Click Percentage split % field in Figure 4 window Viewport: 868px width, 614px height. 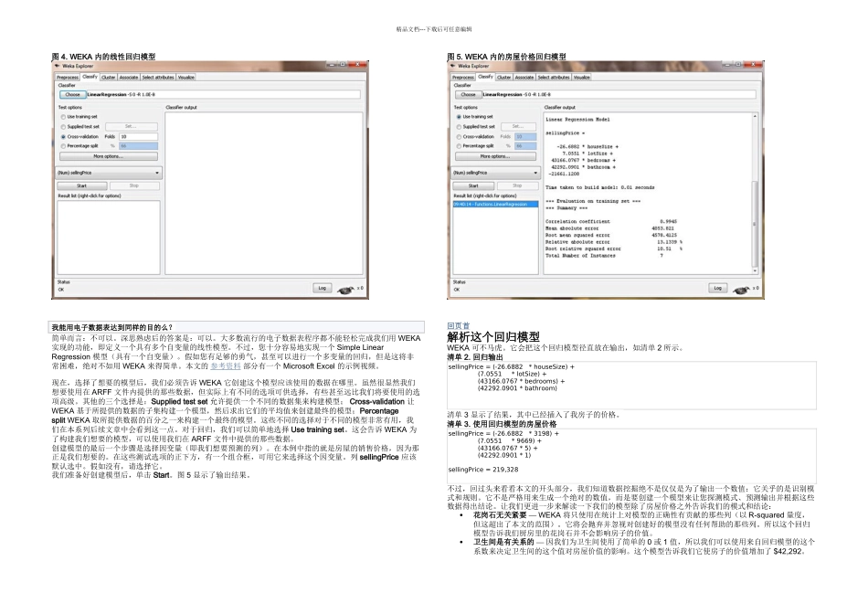tap(138, 146)
